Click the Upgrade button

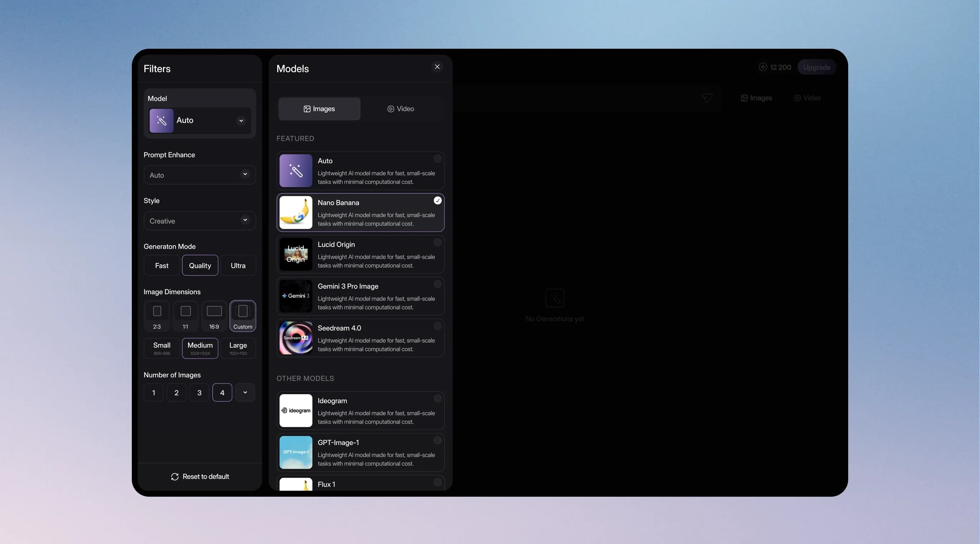817,67
